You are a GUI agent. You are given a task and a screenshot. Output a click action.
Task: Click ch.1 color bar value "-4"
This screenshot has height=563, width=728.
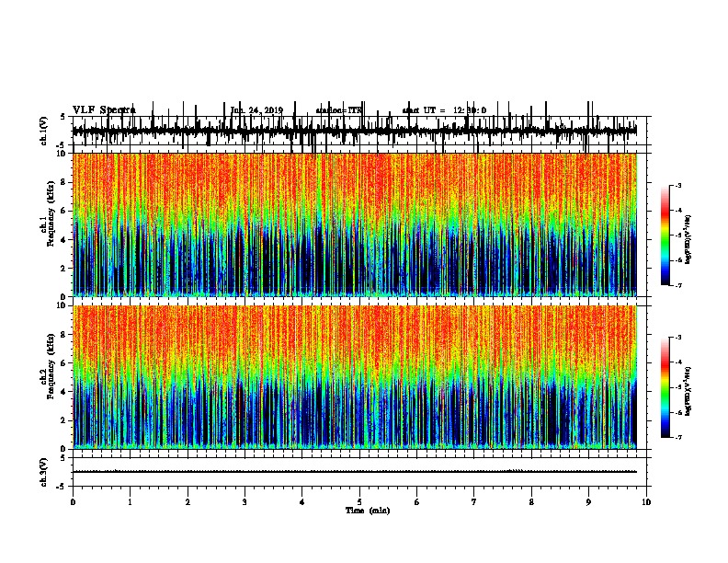point(678,211)
